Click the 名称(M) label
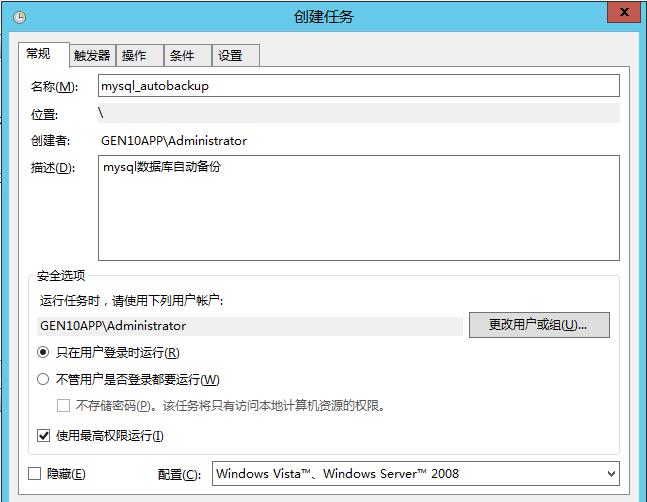The image size is (647, 502). [x=54, y=87]
